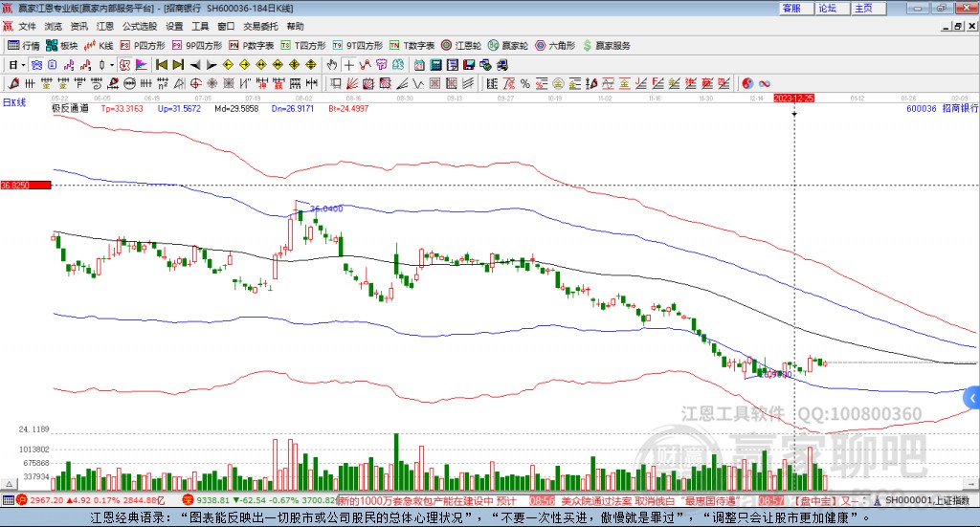Open the 板块 sector view
This screenshot has height=527, width=980.
62,46
